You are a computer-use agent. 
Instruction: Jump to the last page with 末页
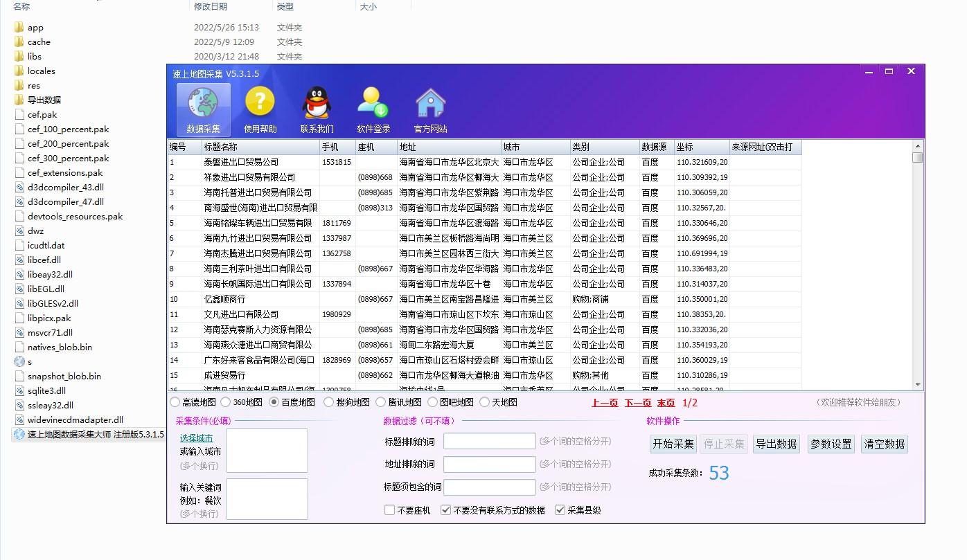click(x=666, y=403)
